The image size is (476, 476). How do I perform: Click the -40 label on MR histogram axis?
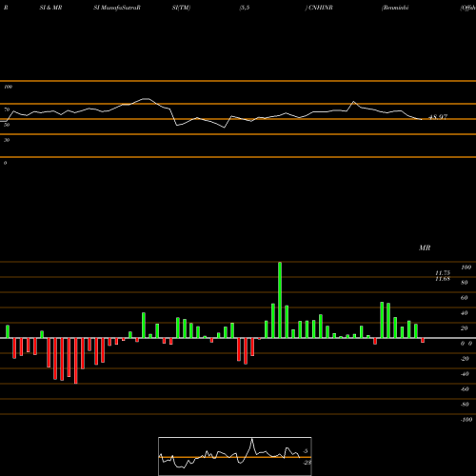(x=465, y=374)
